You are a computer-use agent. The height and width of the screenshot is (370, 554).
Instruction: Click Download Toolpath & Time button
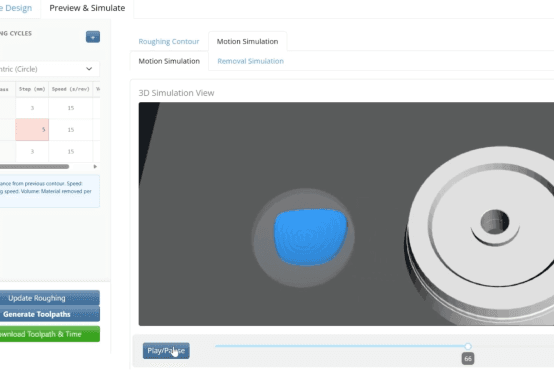[49, 334]
